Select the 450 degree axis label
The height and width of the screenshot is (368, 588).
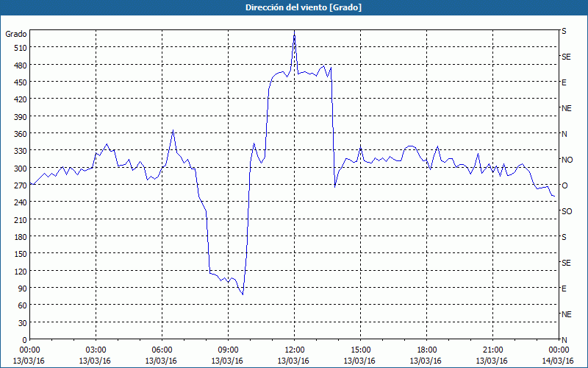click(x=21, y=82)
